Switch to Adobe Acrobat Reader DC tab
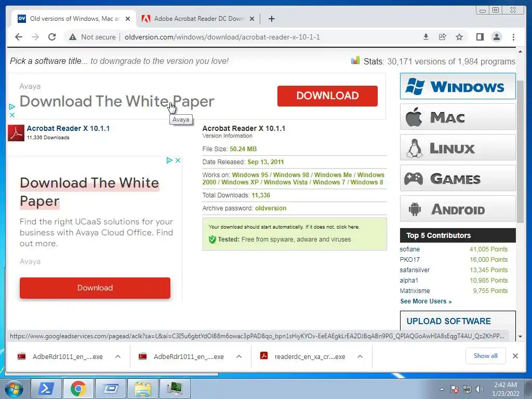 tap(198, 19)
